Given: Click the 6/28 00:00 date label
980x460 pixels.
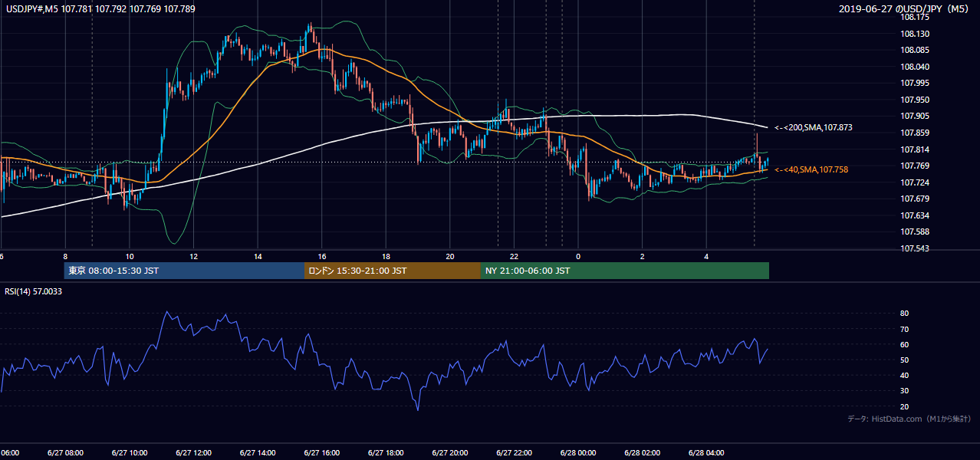Looking at the screenshot, I should pos(577,452).
